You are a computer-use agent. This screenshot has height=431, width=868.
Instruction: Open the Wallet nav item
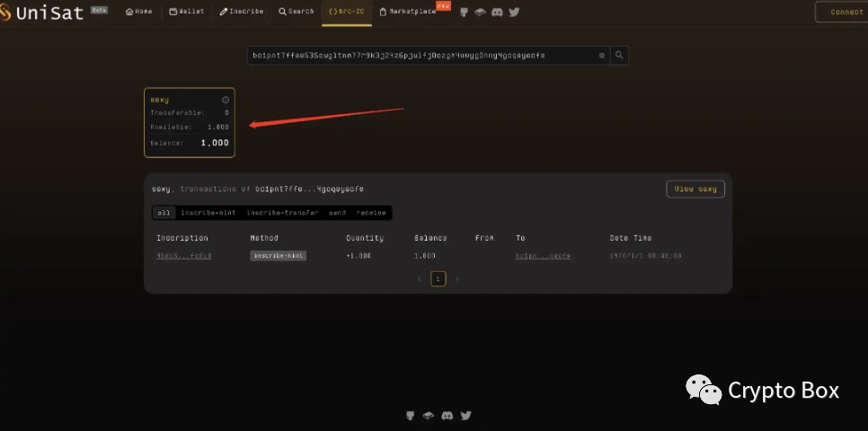[x=187, y=12]
